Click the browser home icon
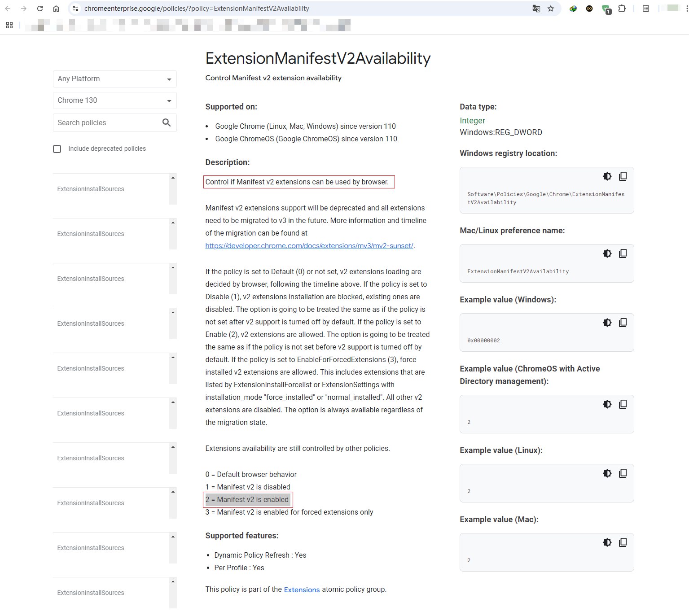Viewport: 689px width, 616px height. (x=56, y=9)
